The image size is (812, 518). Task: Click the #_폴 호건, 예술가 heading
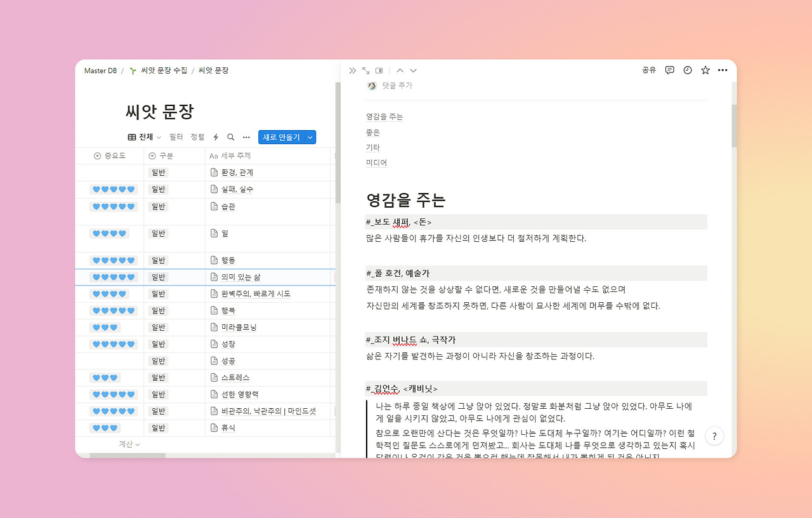pos(536,273)
